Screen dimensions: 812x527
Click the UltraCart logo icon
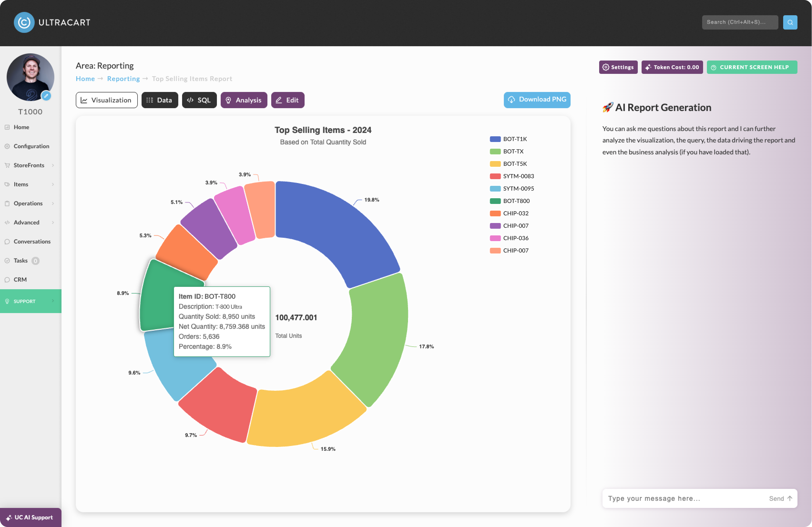click(24, 22)
